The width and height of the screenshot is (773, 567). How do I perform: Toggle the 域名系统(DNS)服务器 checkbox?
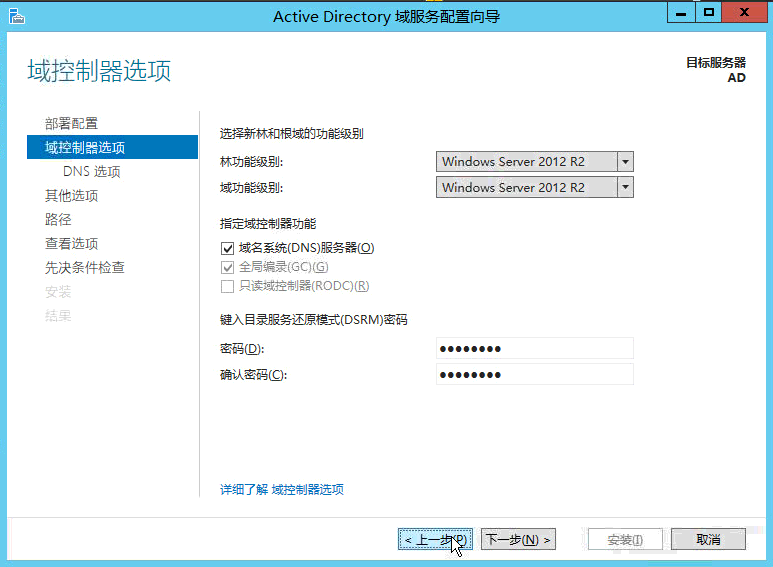(x=227, y=248)
